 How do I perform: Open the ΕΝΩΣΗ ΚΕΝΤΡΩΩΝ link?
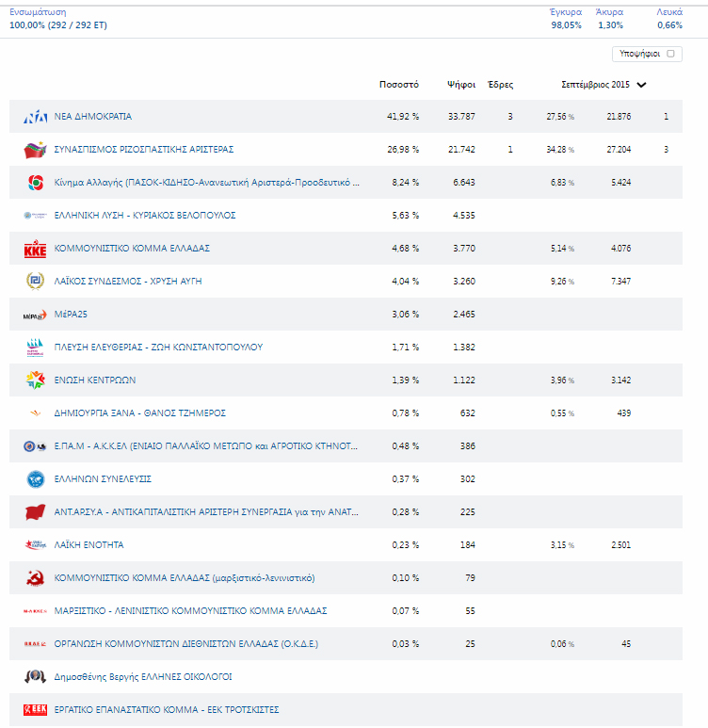tap(95, 380)
